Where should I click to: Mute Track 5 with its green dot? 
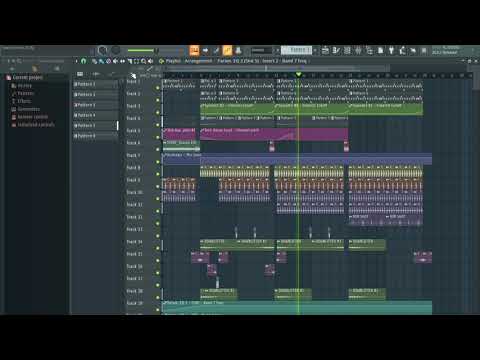158,137
